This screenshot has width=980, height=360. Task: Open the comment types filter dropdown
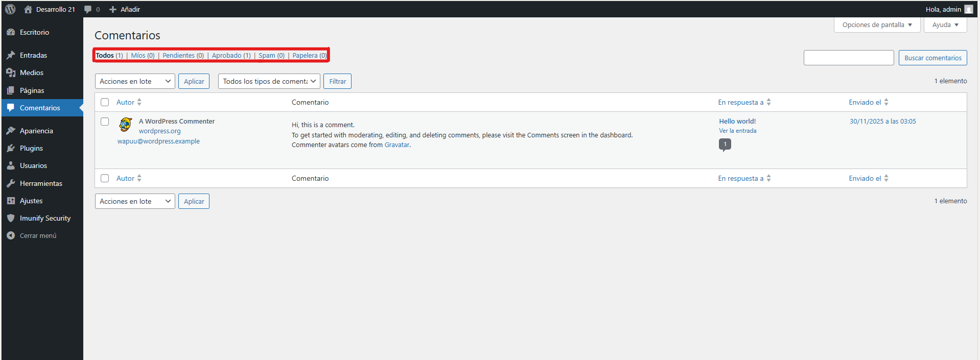(x=269, y=81)
